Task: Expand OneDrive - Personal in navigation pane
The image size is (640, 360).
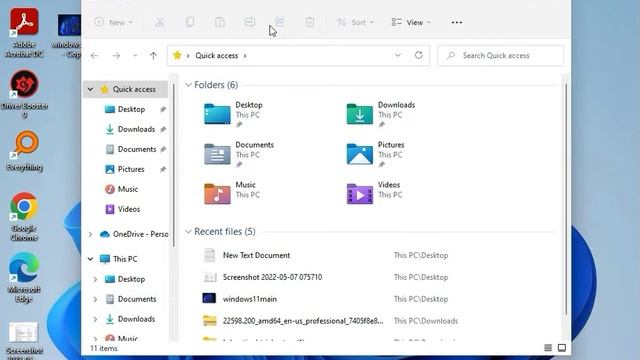Action: 90,234
